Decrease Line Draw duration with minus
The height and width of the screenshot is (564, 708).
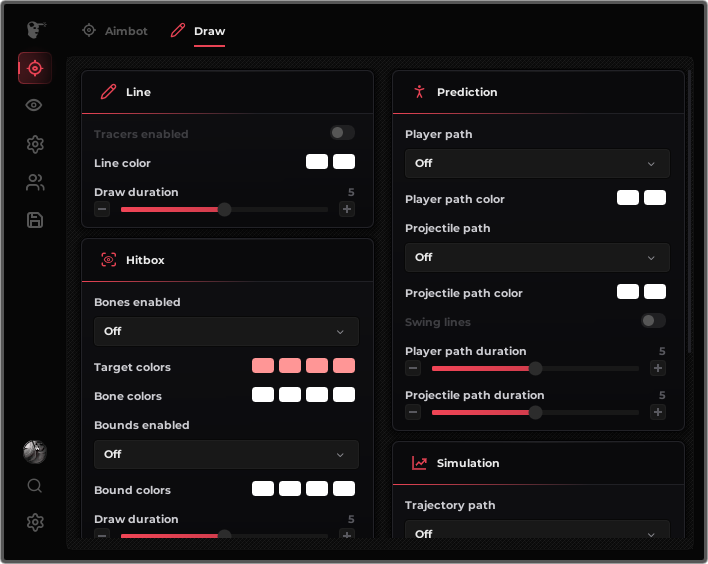[102, 209]
